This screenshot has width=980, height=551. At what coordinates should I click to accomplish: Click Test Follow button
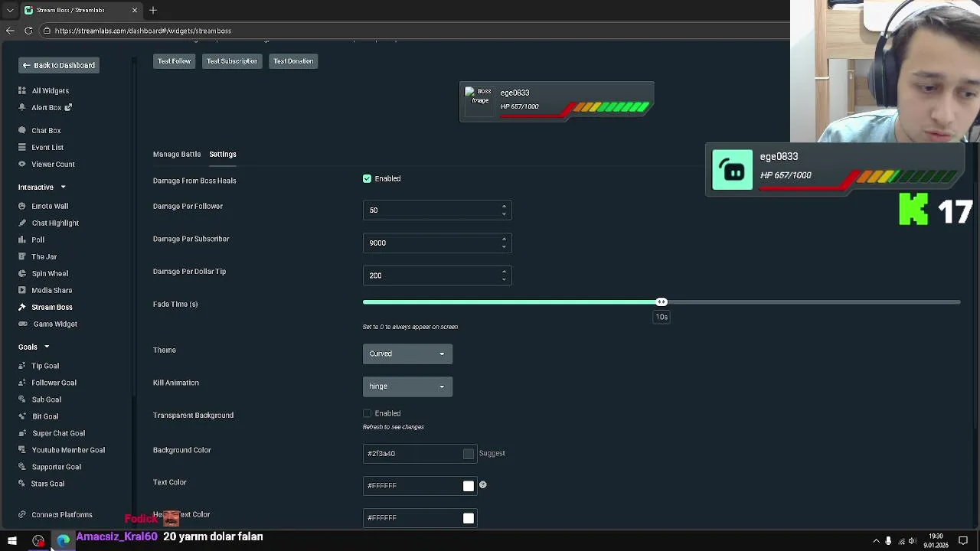(x=175, y=61)
